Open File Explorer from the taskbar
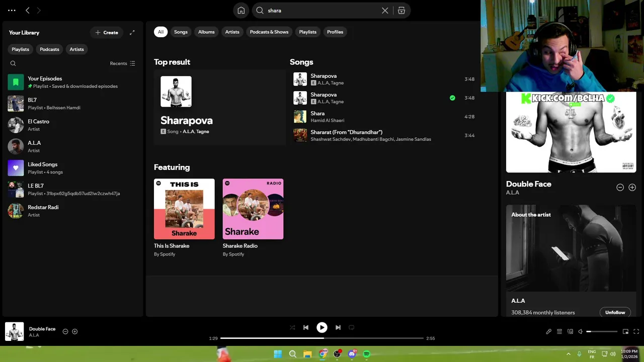The height and width of the screenshot is (362, 644). [x=307, y=354]
